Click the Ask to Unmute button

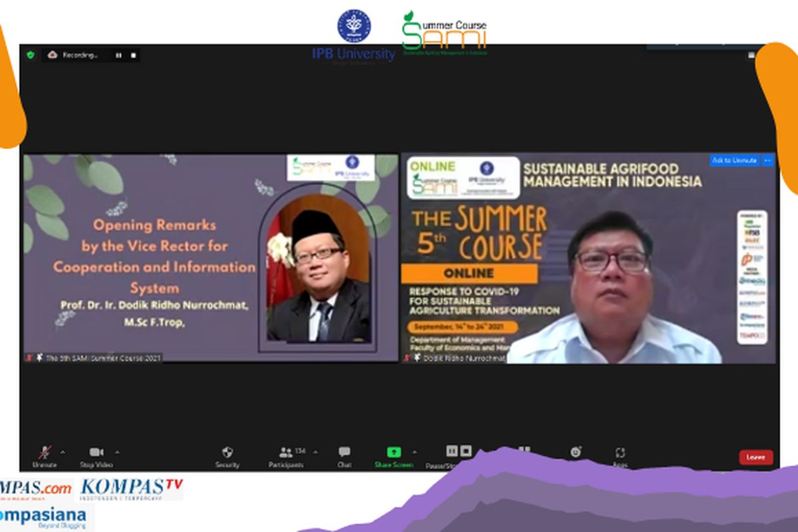click(x=734, y=161)
